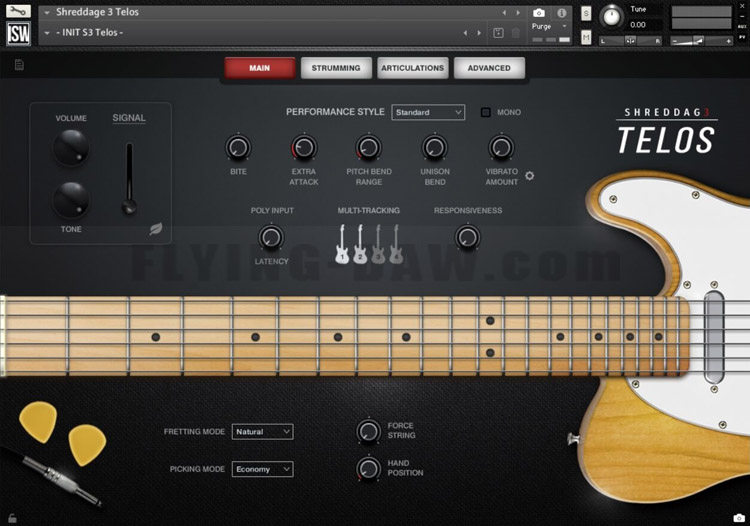Switch to the MAIN tab
The image size is (750, 526).
coord(260,68)
